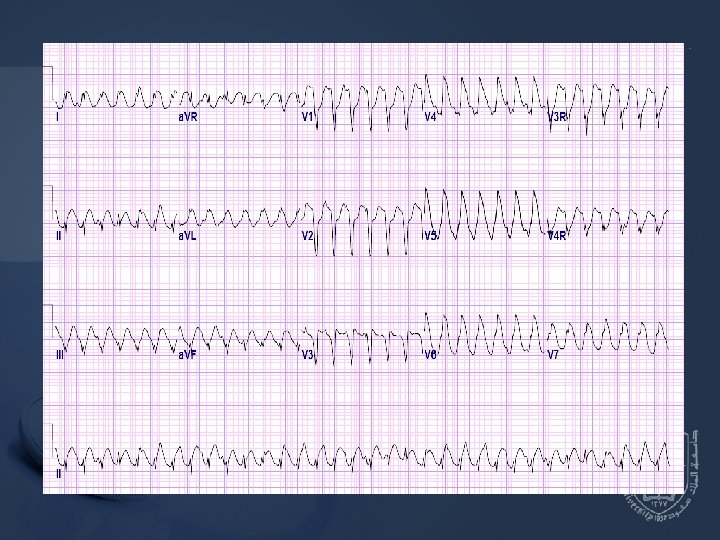Click the lead III label

coord(60,355)
